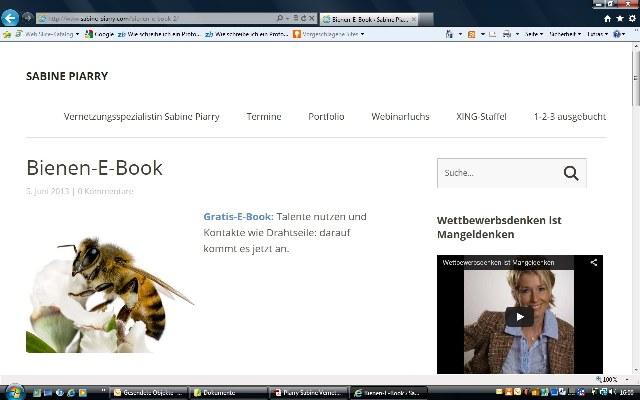Go forward with the browser forward arrow
The width and height of the screenshot is (640, 400).
pos(27,18)
